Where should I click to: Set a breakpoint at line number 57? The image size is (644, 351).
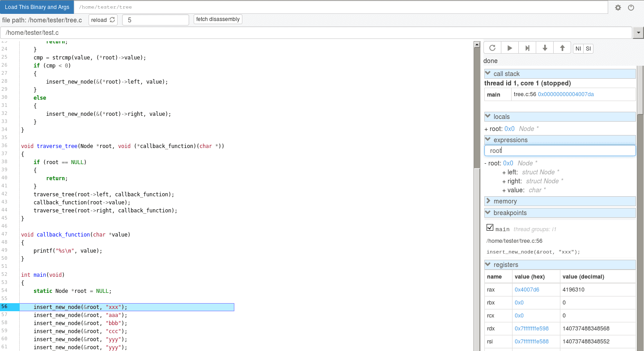[x=4, y=315]
